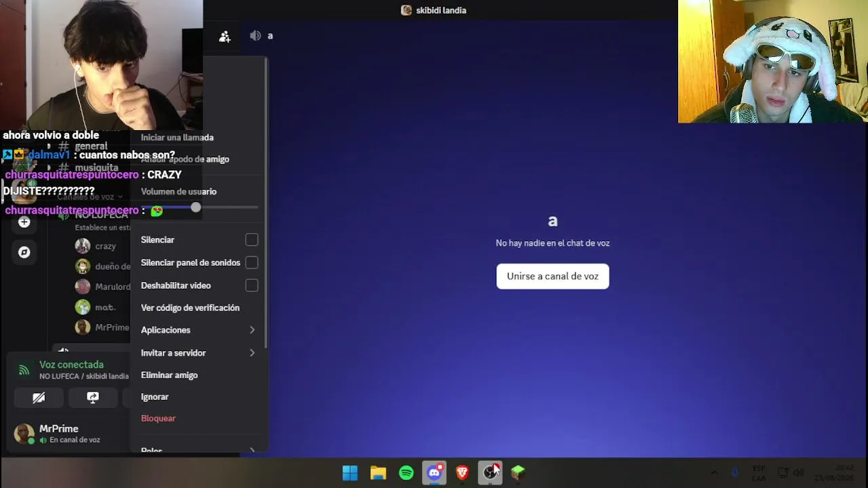Enable the Silenciar checkbox
Viewport: 868px width, 488px height.
[x=252, y=240]
